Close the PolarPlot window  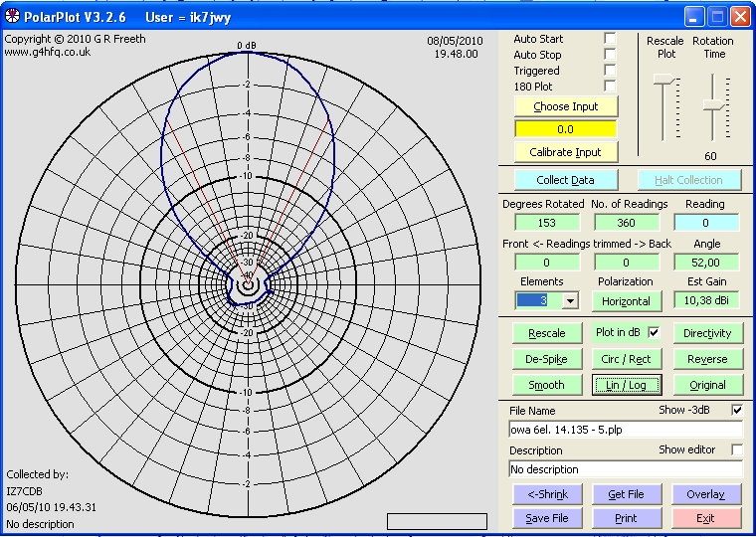pyautogui.click(x=740, y=17)
